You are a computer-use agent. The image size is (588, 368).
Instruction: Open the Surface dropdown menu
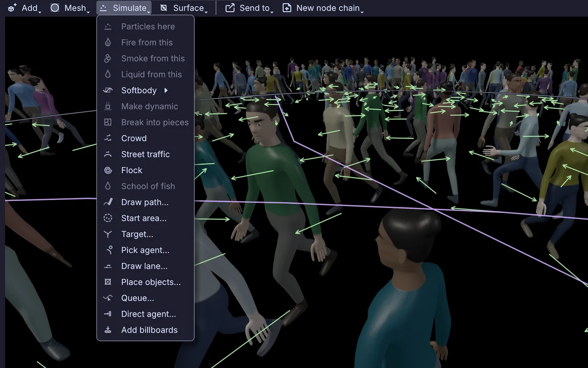(x=184, y=8)
